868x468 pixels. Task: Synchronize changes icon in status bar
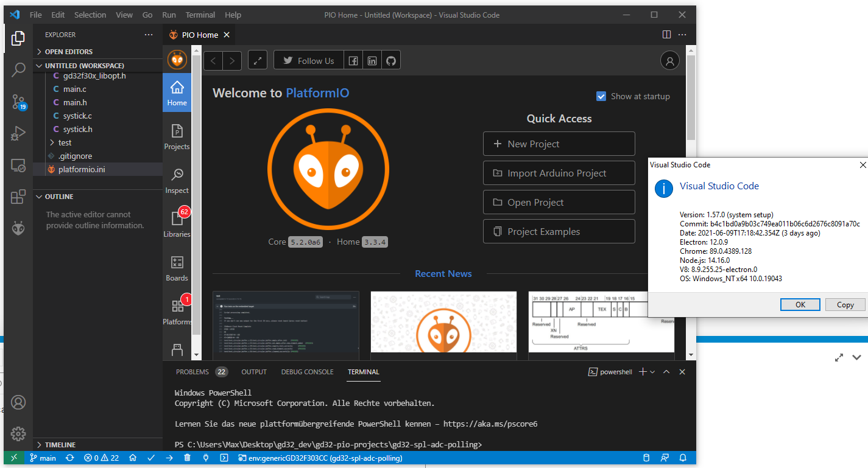[70, 458]
